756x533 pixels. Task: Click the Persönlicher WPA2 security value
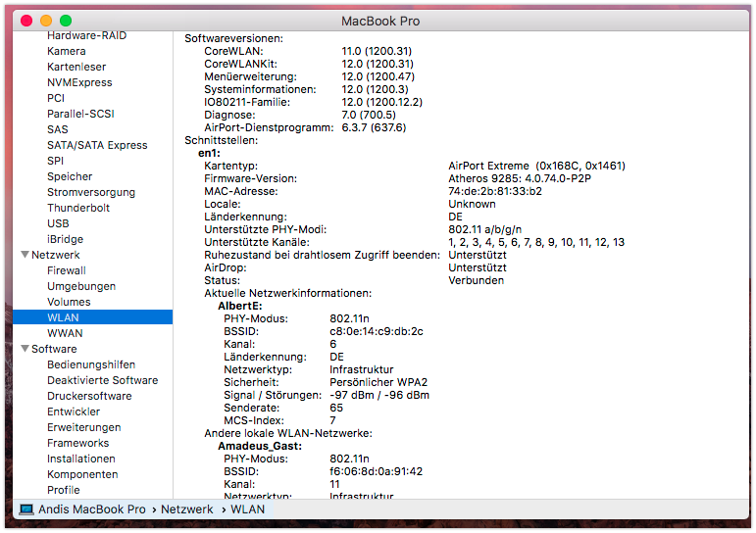coord(378,382)
